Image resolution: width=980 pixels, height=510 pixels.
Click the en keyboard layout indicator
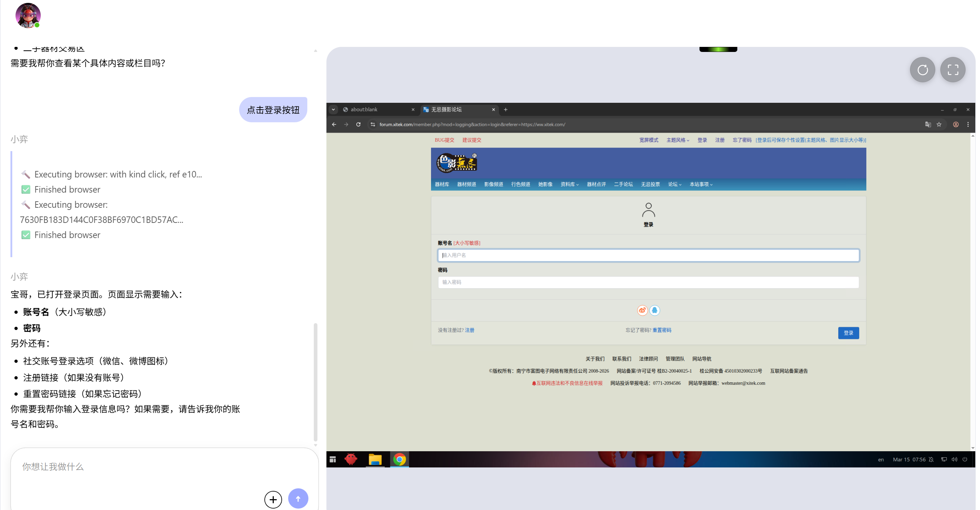[881, 460]
